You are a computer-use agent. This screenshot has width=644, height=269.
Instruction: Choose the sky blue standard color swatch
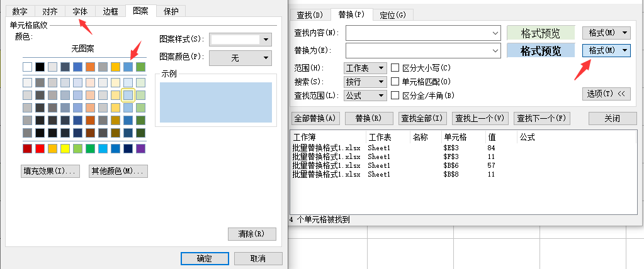pos(103,148)
